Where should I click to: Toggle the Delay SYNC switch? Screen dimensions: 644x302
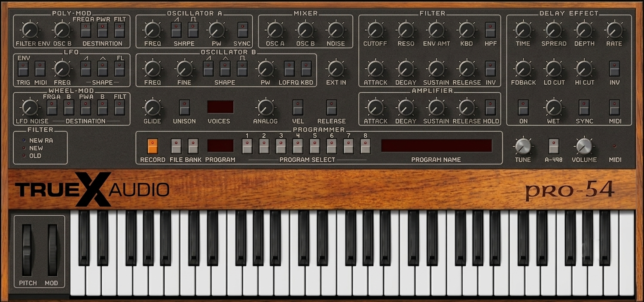[584, 107]
